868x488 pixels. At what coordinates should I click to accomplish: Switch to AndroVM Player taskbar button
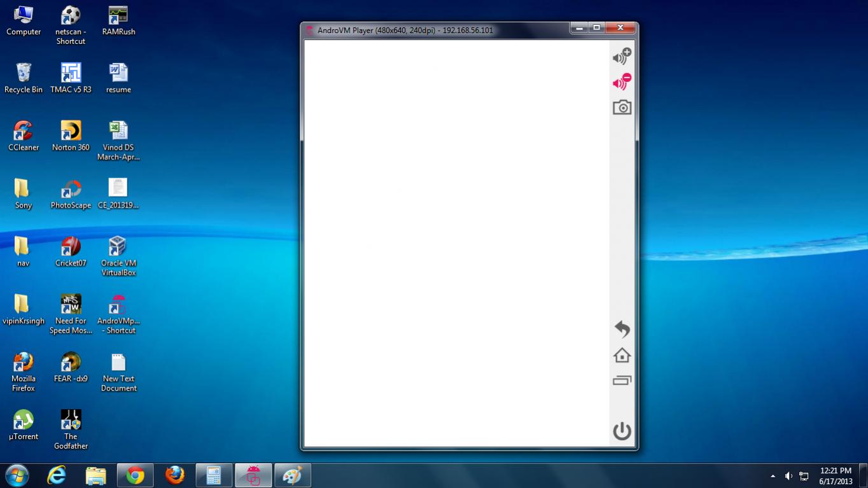pyautogui.click(x=253, y=475)
